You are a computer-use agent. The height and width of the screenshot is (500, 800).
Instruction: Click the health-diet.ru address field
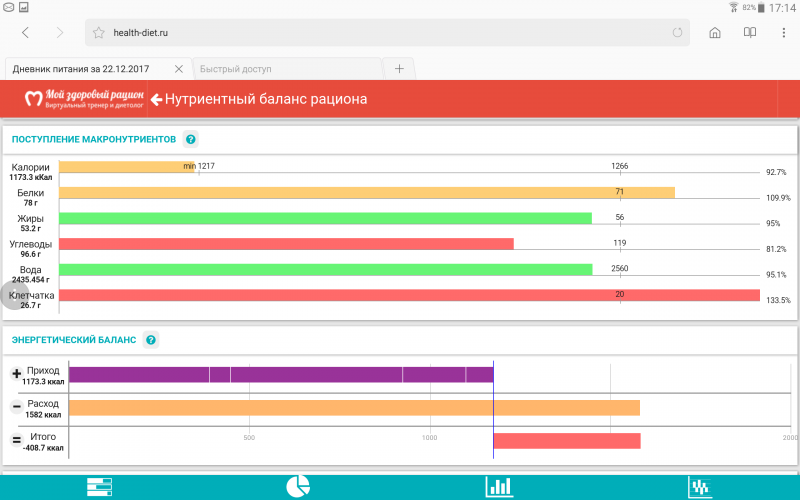[380, 33]
